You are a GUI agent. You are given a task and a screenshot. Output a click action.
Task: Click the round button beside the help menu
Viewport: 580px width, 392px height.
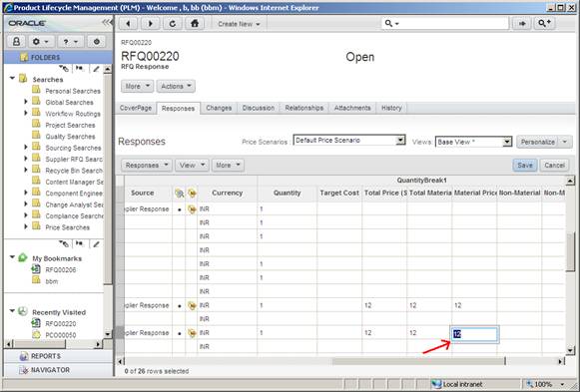[97, 41]
